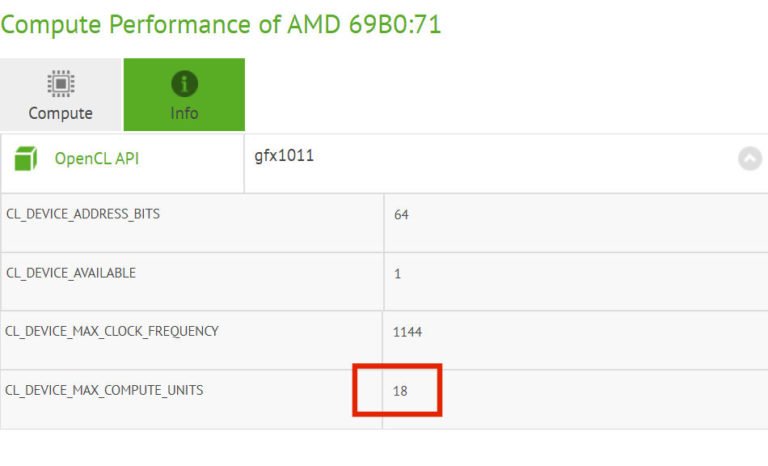Image resolution: width=768 pixels, height=466 pixels.
Task: Select the Info tab label
Action: click(184, 113)
